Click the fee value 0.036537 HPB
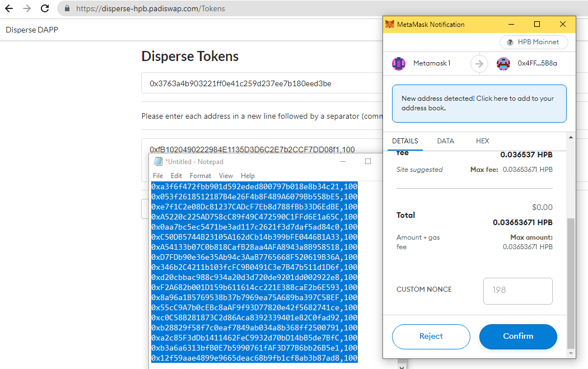The image size is (588, 369). pos(526,155)
